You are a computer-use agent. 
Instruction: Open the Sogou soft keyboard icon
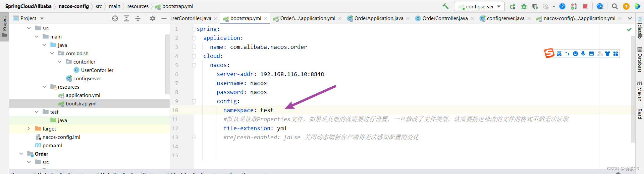click(x=591, y=54)
